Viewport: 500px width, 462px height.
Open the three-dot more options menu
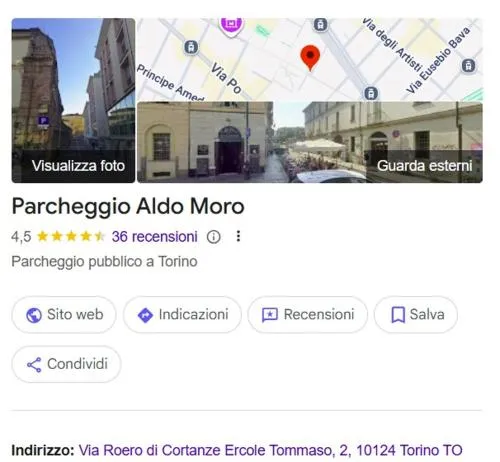pyautogui.click(x=238, y=236)
